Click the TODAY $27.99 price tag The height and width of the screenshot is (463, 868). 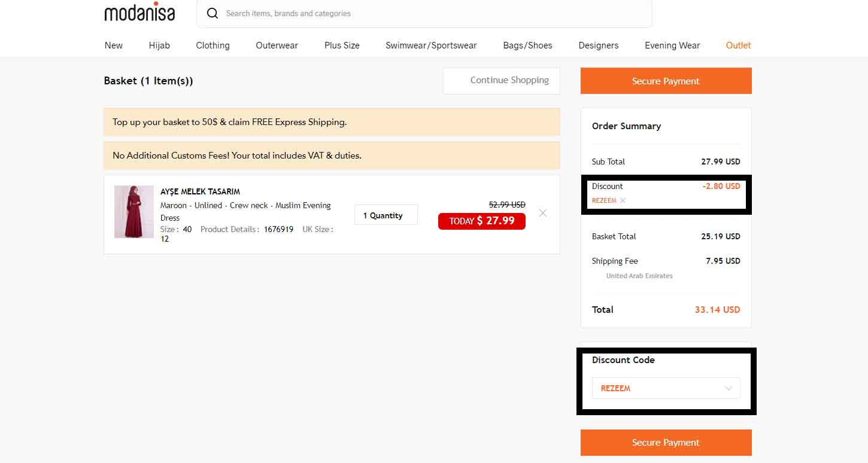(x=481, y=221)
